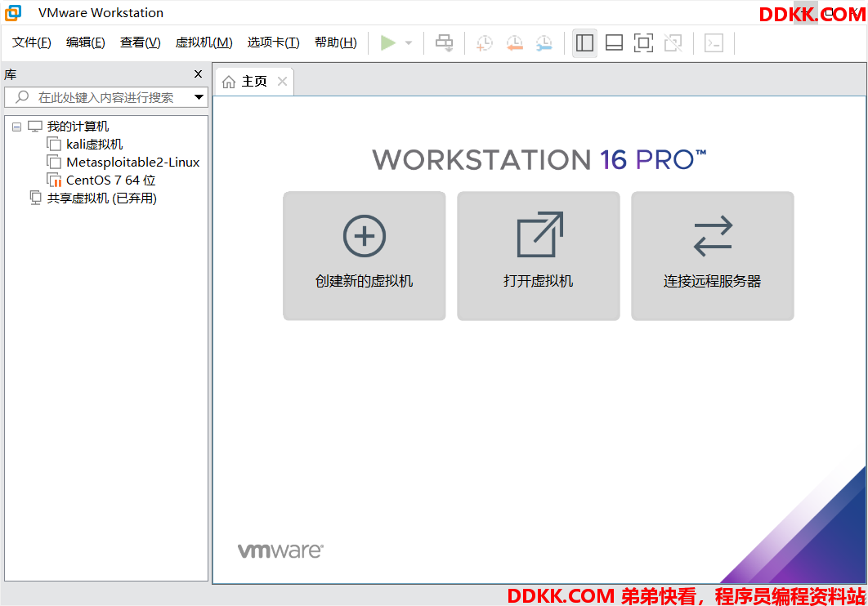
Task: Close the 主页 tab
Action: point(282,82)
